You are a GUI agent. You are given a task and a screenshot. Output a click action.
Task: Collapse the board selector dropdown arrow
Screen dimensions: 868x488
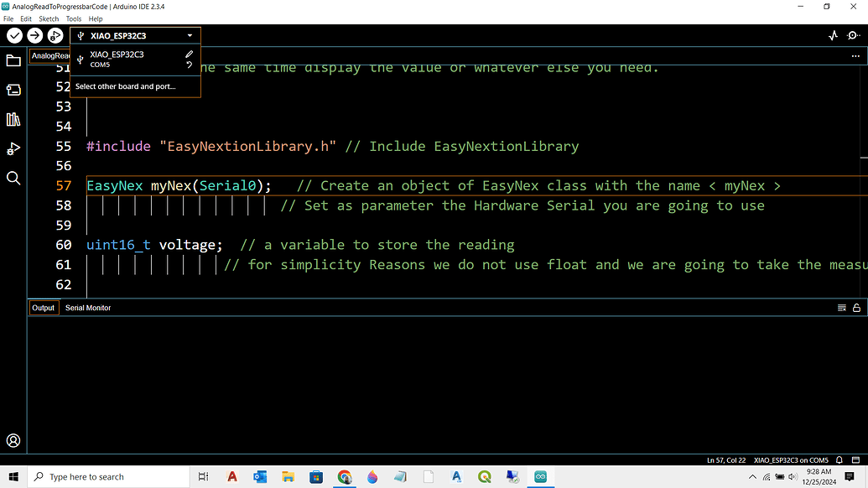click(x=191, y=35)
